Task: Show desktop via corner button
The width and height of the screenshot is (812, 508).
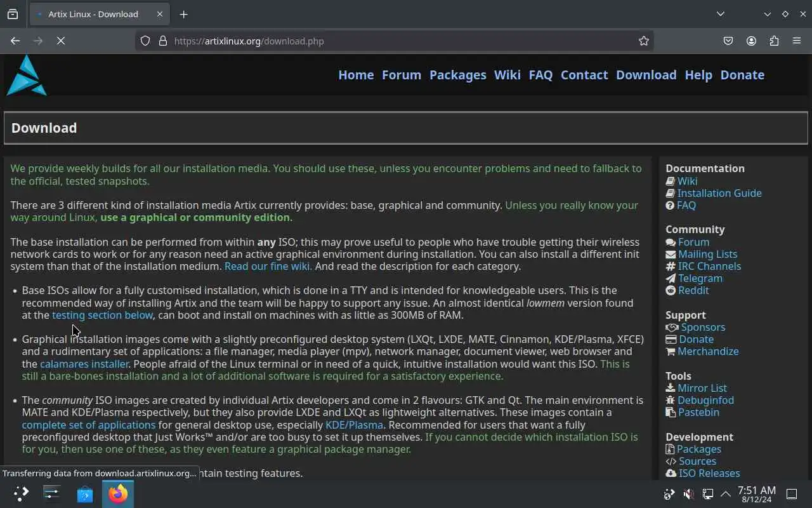Action: (792, 493)
